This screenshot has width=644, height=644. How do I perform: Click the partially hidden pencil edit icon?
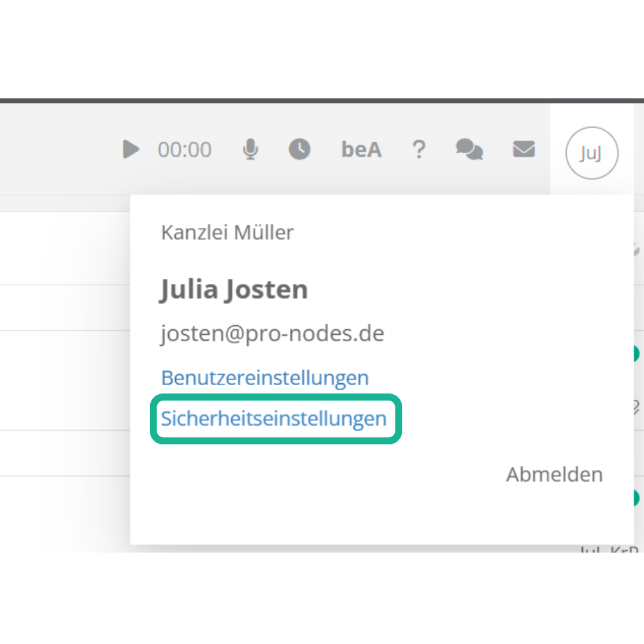636,406
